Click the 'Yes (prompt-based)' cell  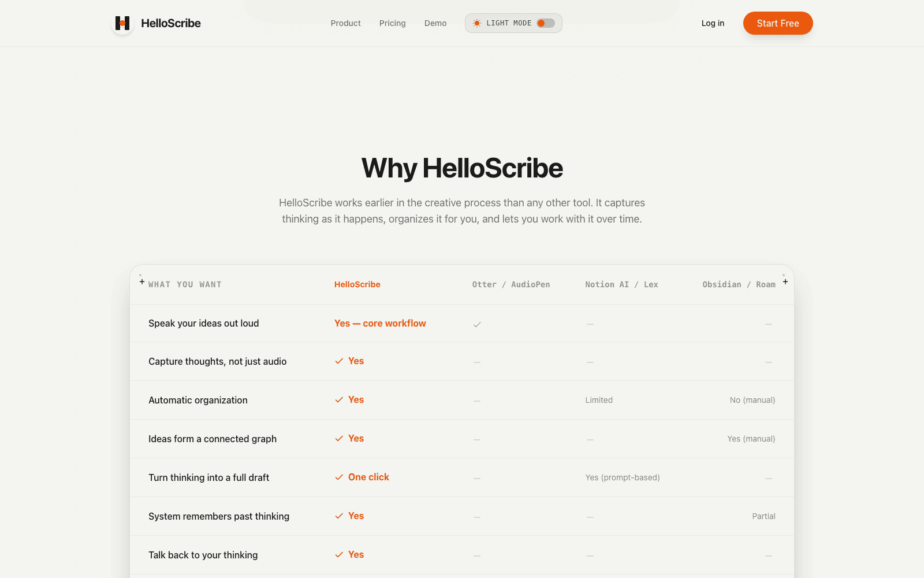623,477
